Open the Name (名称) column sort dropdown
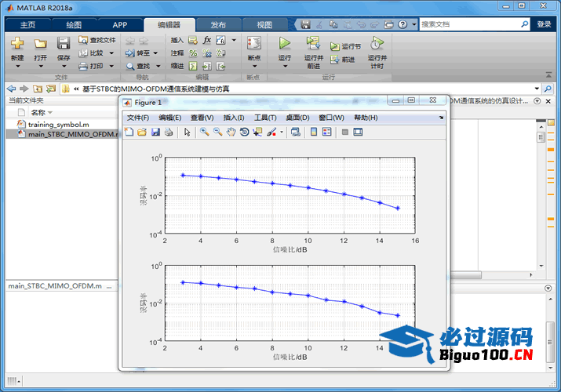The height and width of the screenshot is (392, 561). tap(50, 113)
